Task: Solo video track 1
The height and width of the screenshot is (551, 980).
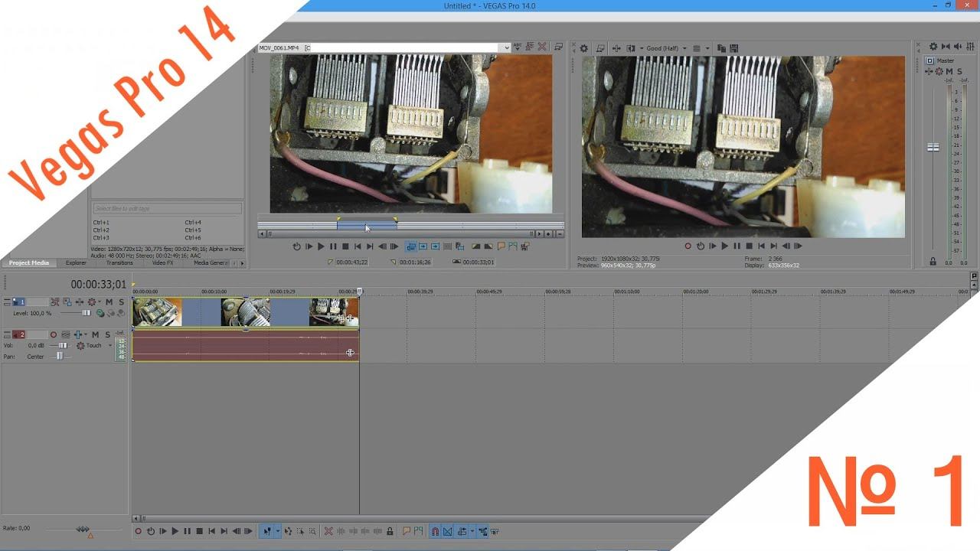Action: point(121,302)
